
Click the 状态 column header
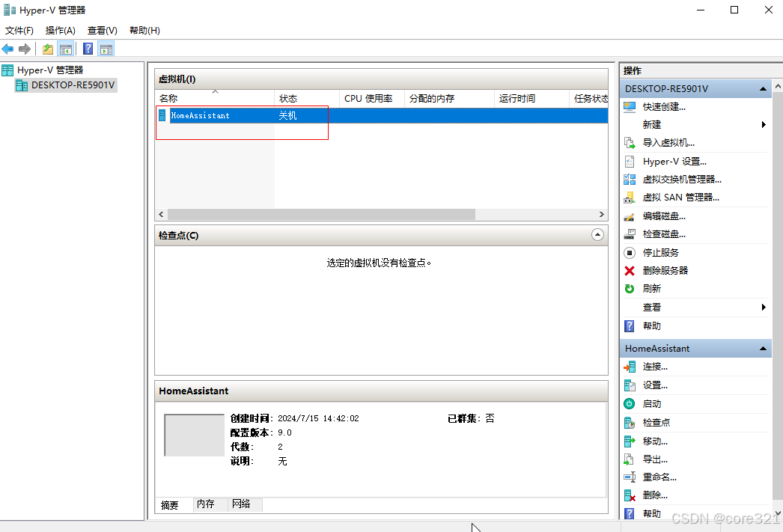[x=307, y=98]
